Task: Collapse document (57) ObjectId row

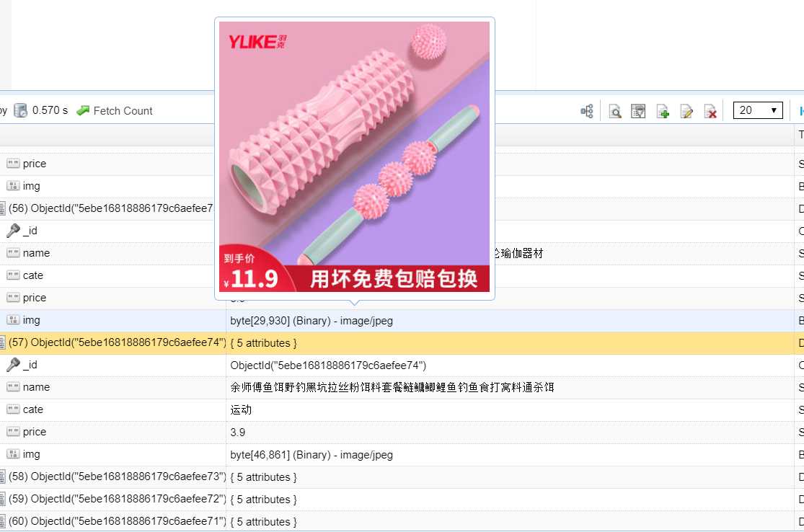Action: click(x=2, y=343)
